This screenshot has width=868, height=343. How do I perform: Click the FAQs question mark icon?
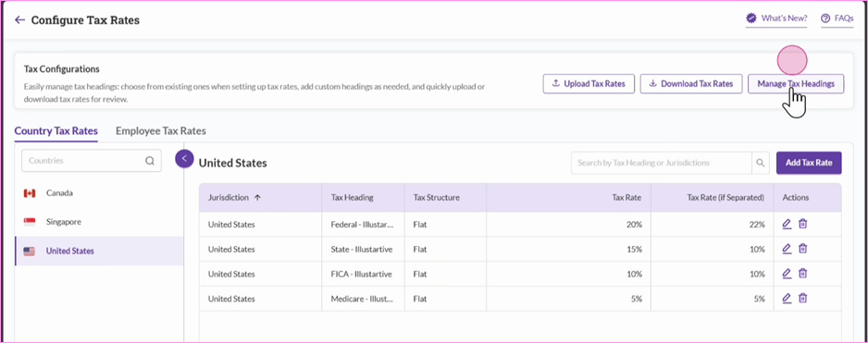point(825,18)
